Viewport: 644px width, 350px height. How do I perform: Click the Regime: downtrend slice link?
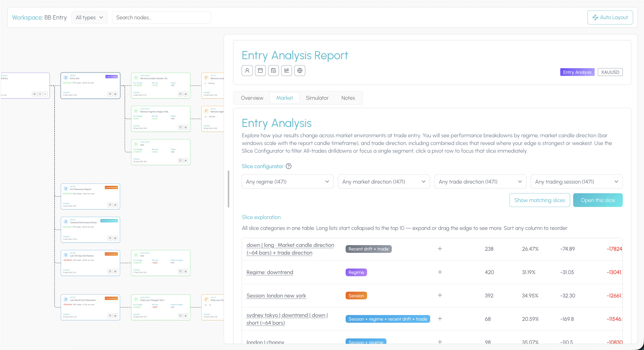tap(269, 272)
